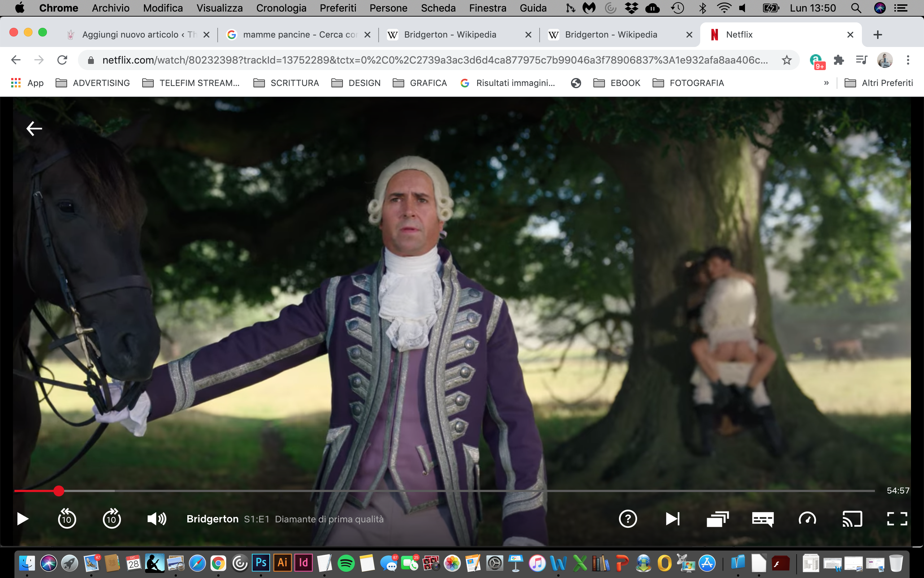Open the Netflix help question mark icon
Image resolution: width=924 pixels, height=578 pixels.
coord(628,519)
